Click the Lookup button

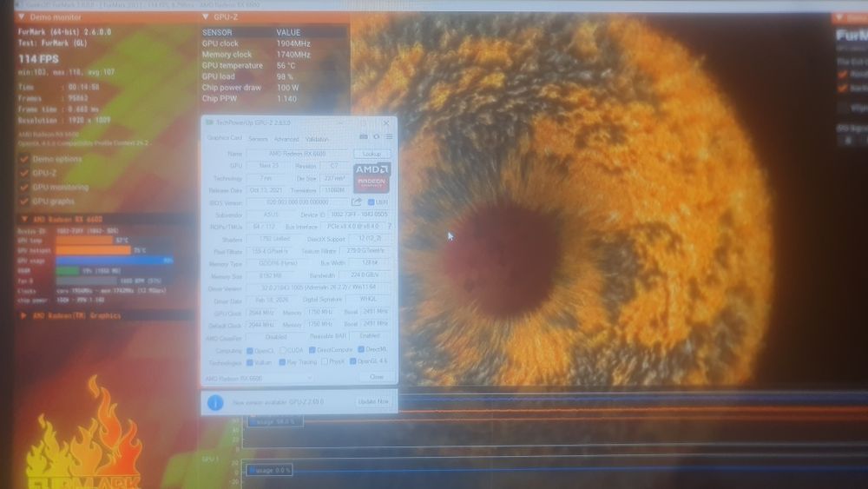pos(372,154)
